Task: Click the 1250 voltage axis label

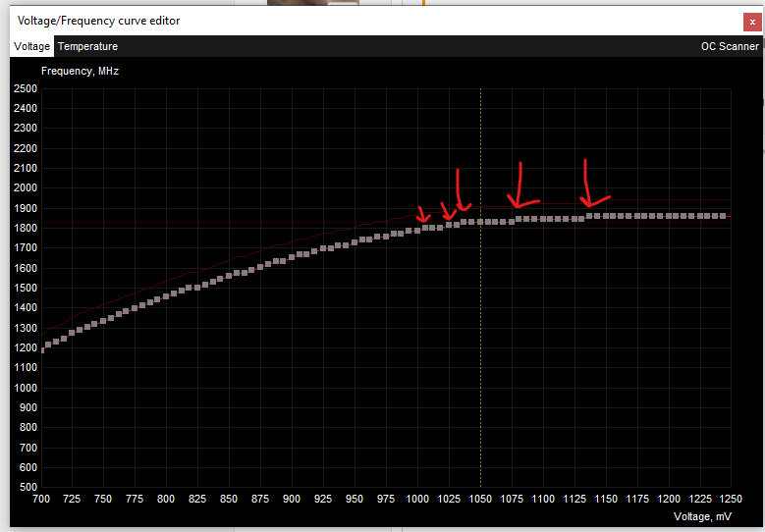Action: click(731, 499)
